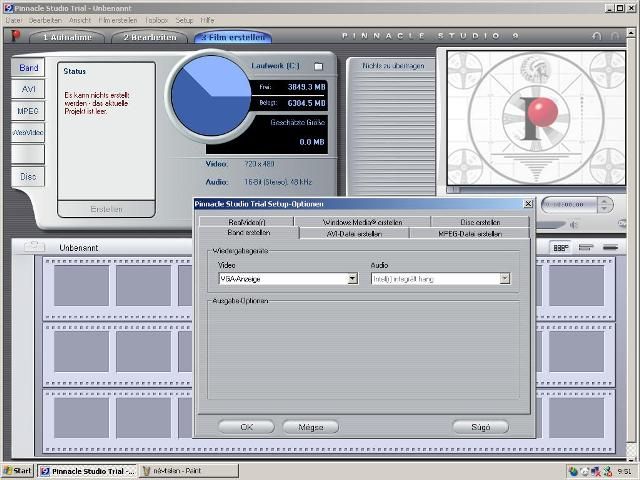
Task: Click the player speaker volume icon
Action: pos(574,225)
